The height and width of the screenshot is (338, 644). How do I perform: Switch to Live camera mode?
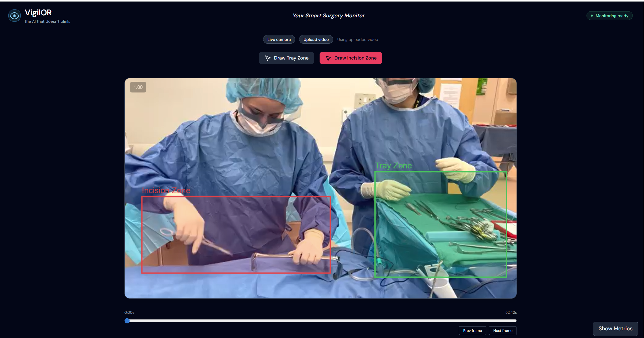coord(279,40)
